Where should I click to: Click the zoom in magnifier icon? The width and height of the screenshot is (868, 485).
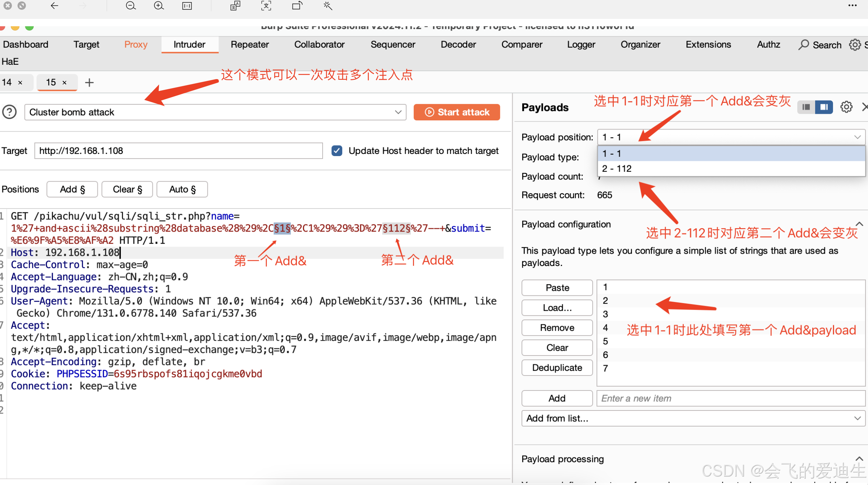[159, 6]
